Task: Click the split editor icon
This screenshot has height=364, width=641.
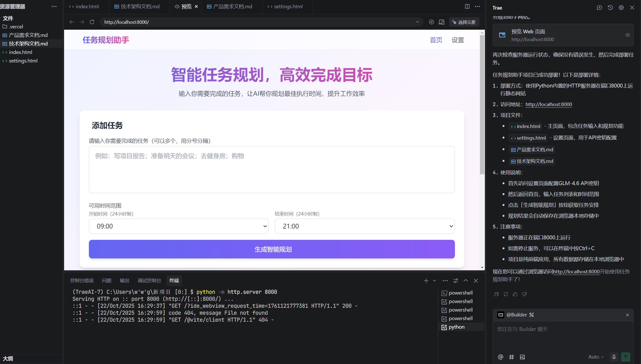Action: coord(467,6)
